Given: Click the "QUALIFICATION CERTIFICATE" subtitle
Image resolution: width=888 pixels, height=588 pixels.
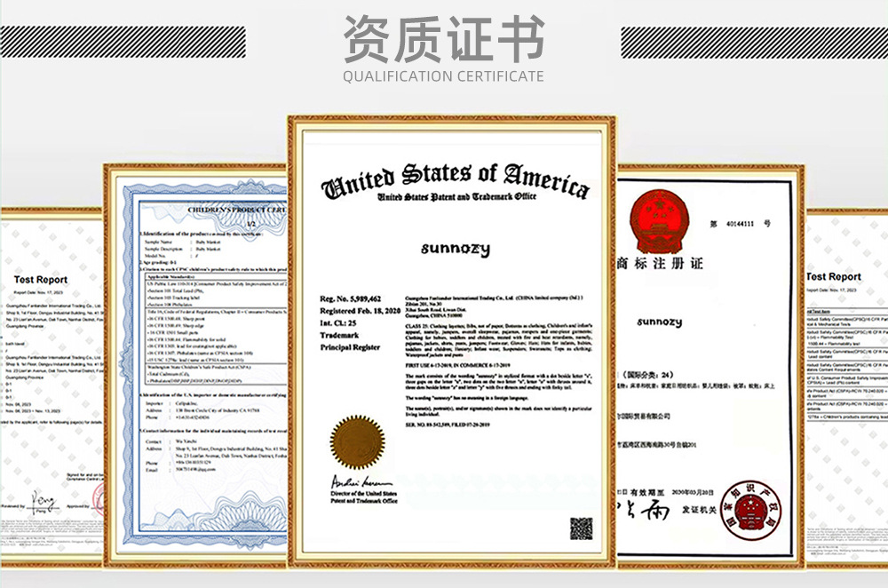Looking at the screenshot, I should point(443,76).
